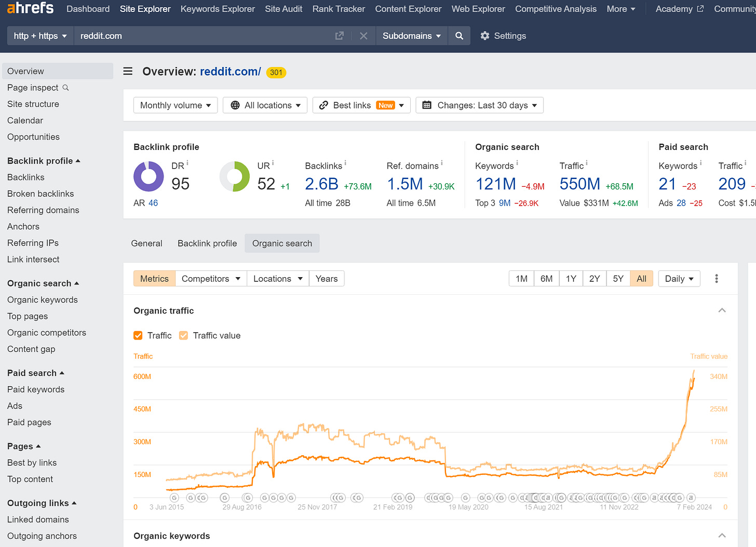Click the UR donut chart
Image resolution: width=756 pixels, height=547 pixels.
click(x=235, y=176)
